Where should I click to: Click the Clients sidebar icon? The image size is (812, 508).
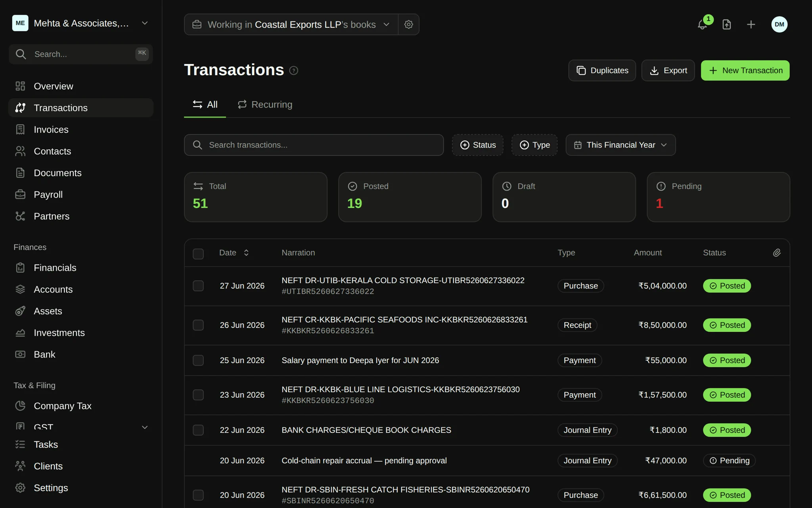[20, 466]
